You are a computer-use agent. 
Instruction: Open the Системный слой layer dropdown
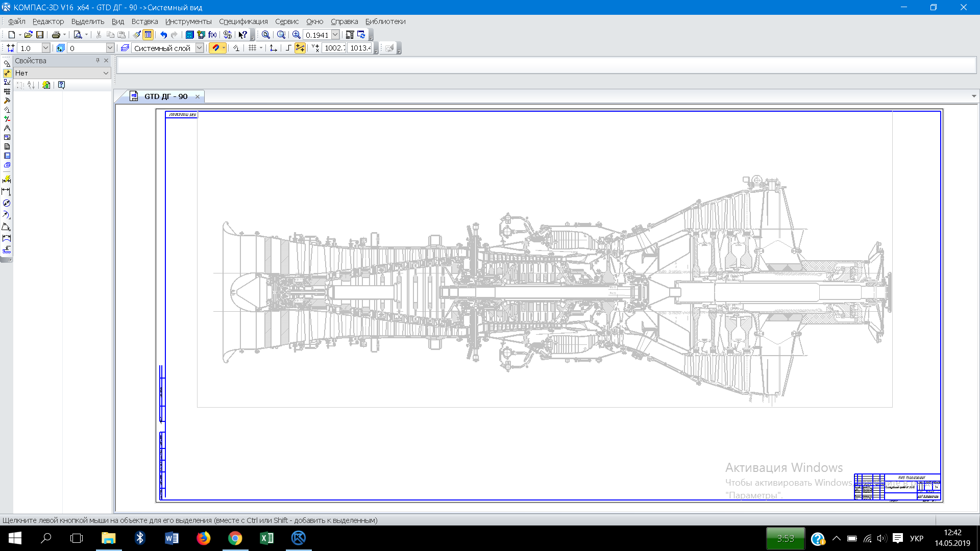click(200, 48)
